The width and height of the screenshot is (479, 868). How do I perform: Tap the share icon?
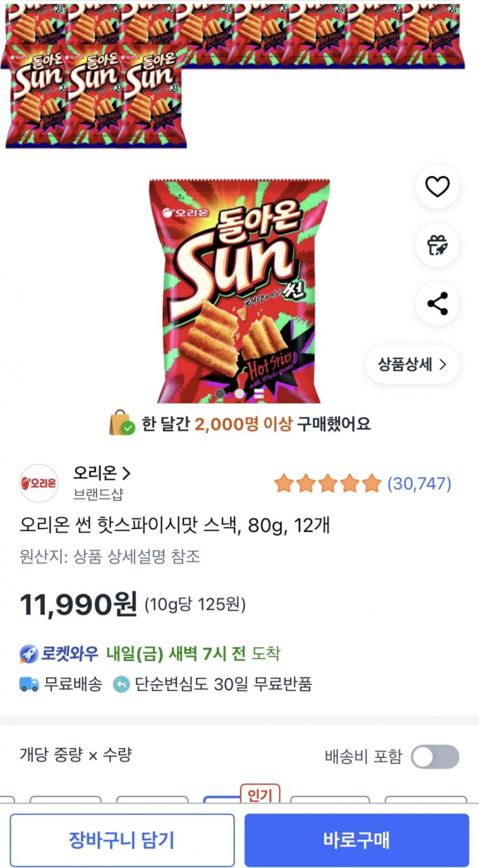[x=437, y=304]
